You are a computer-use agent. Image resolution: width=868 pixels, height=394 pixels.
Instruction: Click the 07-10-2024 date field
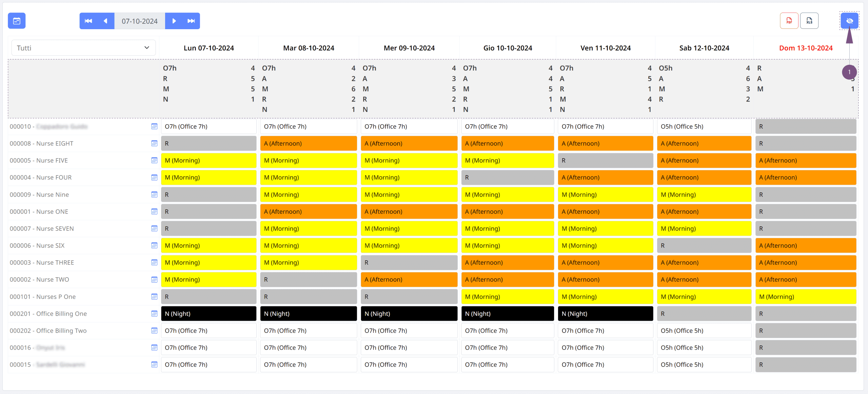point(140,21)
